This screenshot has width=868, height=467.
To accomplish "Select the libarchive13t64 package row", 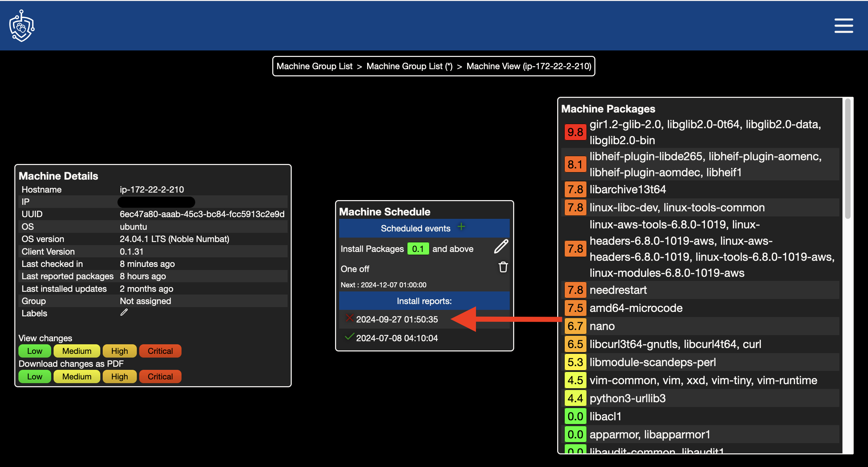I will coord(700,189).
